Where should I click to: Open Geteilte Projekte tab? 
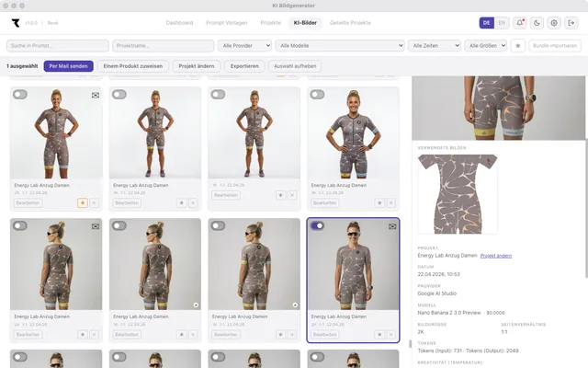(350, 23)
